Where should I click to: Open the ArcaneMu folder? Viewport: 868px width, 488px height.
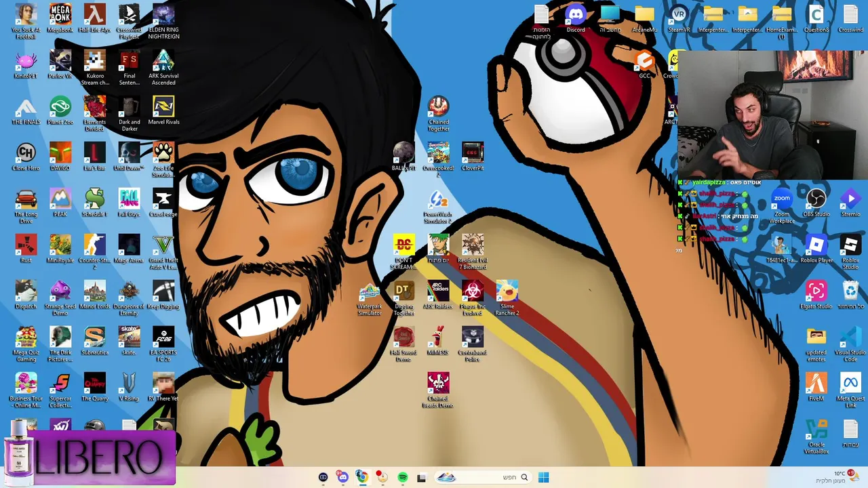(x=644, y=18)
